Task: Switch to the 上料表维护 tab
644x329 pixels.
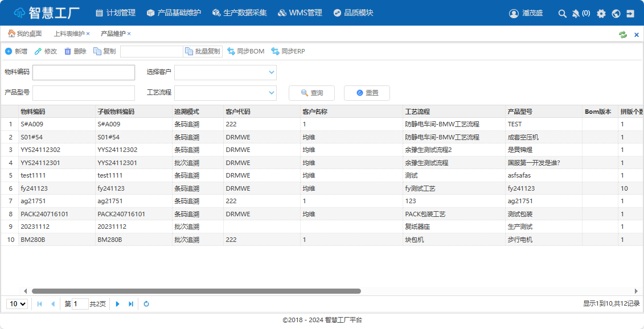Action: (x=69, y=34)
